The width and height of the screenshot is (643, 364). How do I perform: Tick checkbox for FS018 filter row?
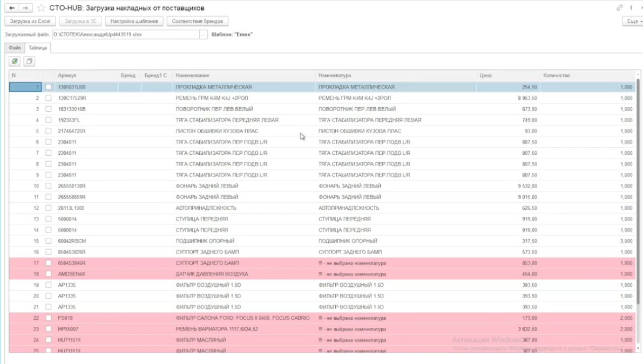click(x=49, y=318)
